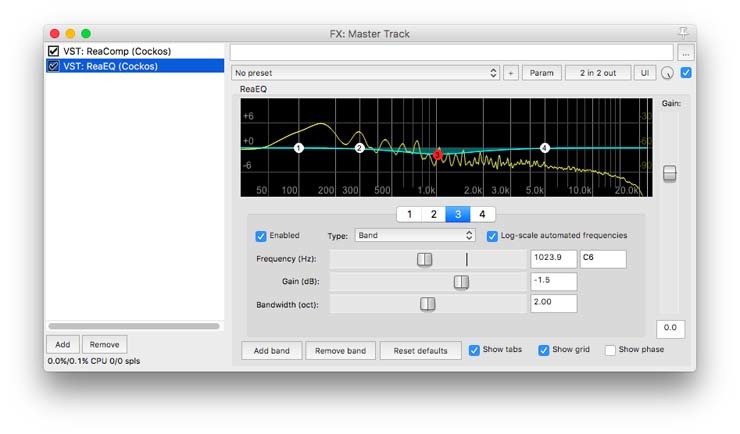Viewport: 740px width, 434px height.
Task: Switch to band tab 1
Action: click(x=409, y=214)
